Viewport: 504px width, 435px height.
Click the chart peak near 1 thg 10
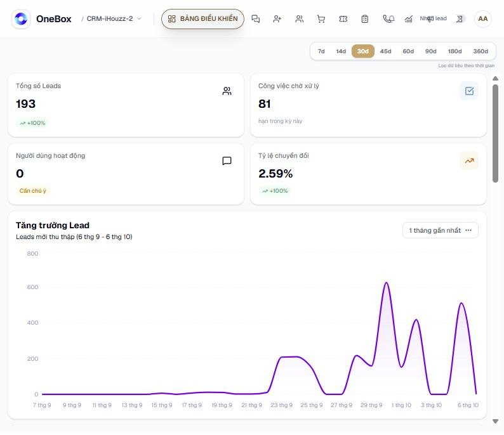(x=386, y=283)
